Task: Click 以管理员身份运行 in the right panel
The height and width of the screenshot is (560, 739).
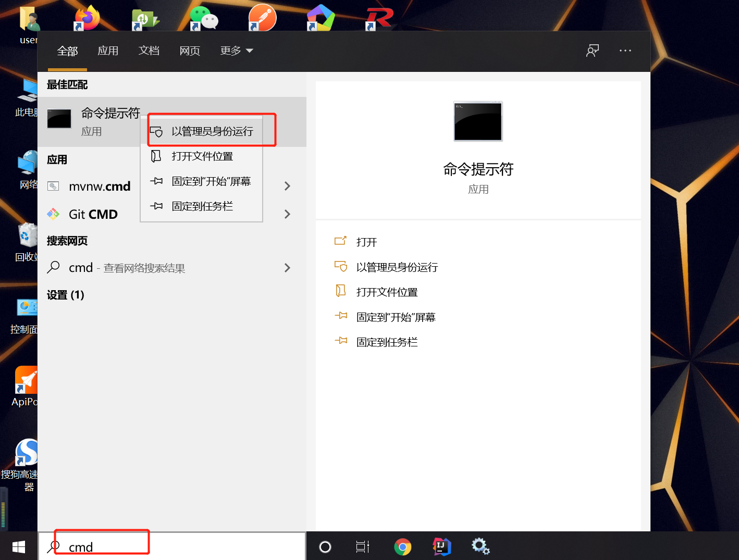Action: 397,267
